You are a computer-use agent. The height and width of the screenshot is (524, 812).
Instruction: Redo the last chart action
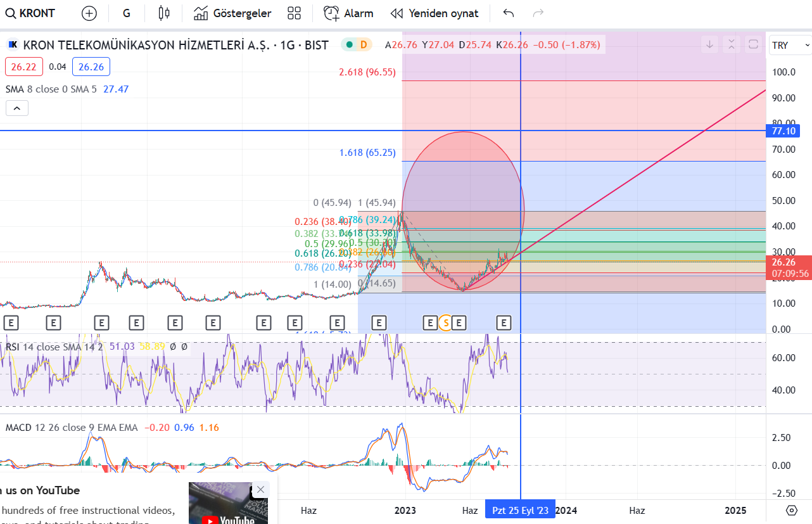click(538, 13)
